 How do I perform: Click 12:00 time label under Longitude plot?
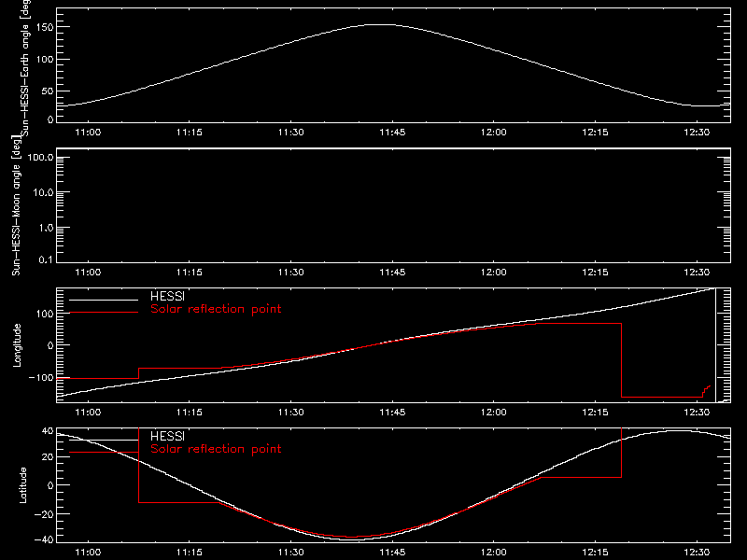coord(494,413)
